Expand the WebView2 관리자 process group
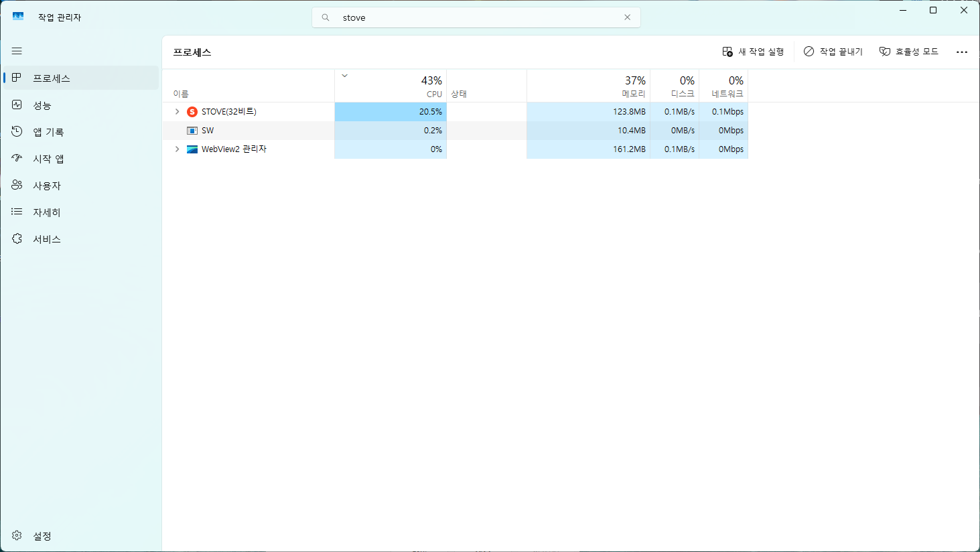The width and height of the screenshot is (980, 552). click(177, 149)
